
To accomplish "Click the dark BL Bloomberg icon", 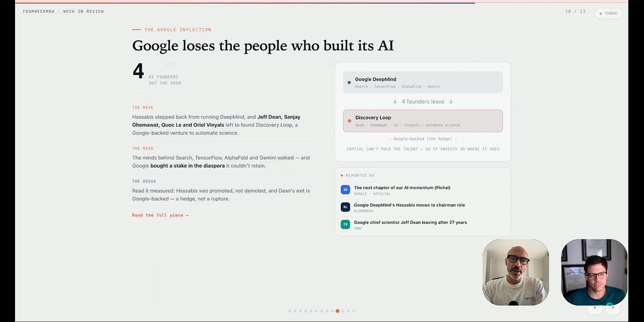I will (346, 207).
